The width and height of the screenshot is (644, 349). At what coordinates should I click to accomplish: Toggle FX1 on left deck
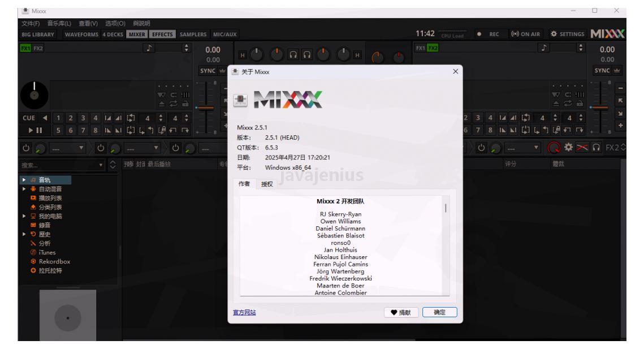pyautogui.click(x=25, y=48)
